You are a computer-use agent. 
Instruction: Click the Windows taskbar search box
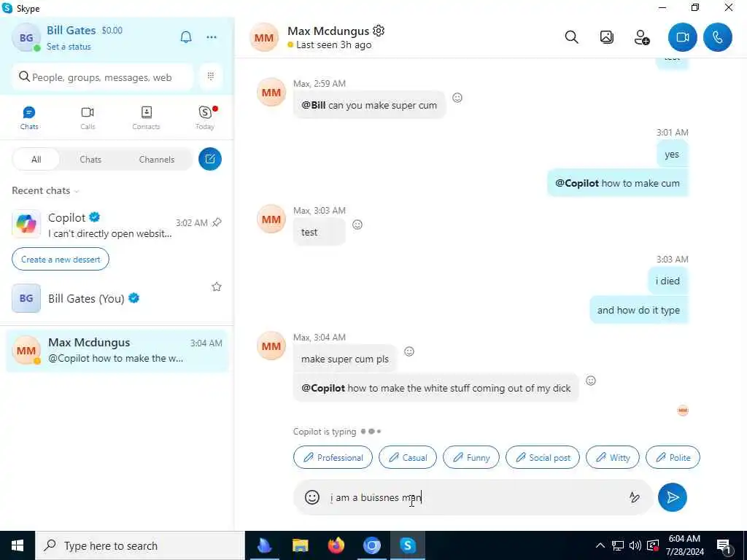pos(139,545)
